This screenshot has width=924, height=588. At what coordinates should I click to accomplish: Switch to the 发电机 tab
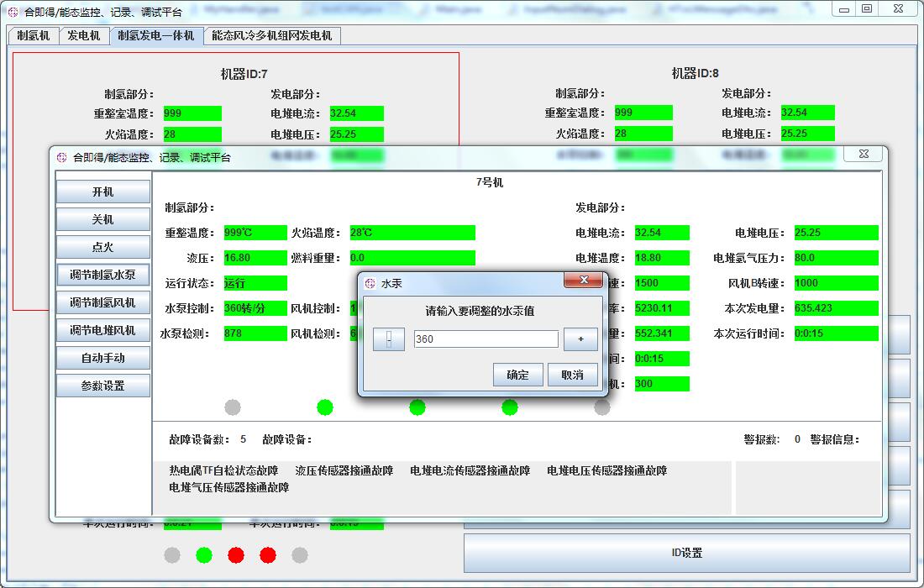pos(84,36)
